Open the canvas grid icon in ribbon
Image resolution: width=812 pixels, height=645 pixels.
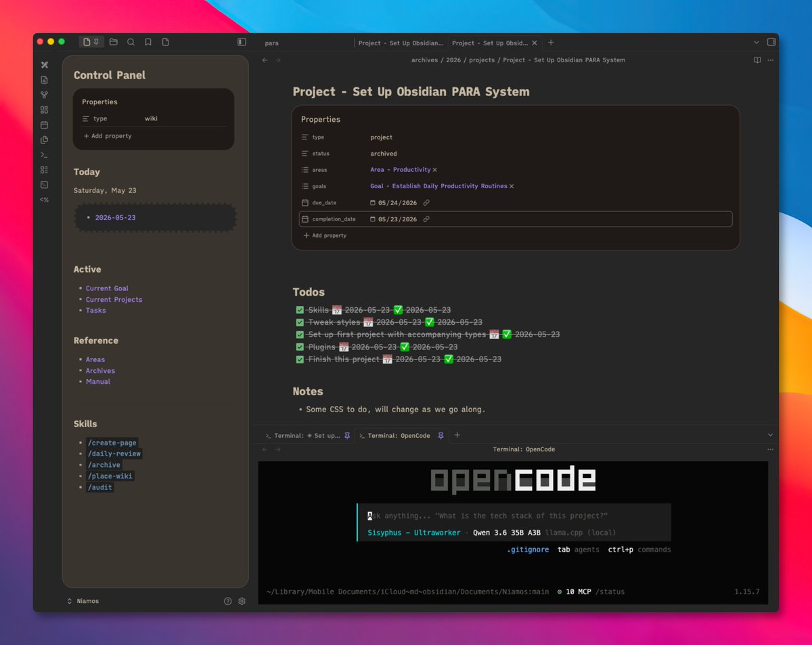(44, 110)
